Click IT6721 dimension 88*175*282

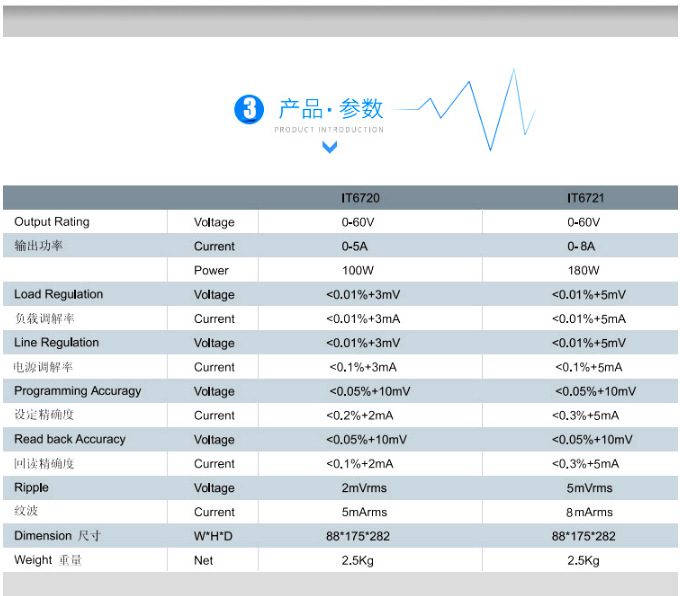click(584, 536)
